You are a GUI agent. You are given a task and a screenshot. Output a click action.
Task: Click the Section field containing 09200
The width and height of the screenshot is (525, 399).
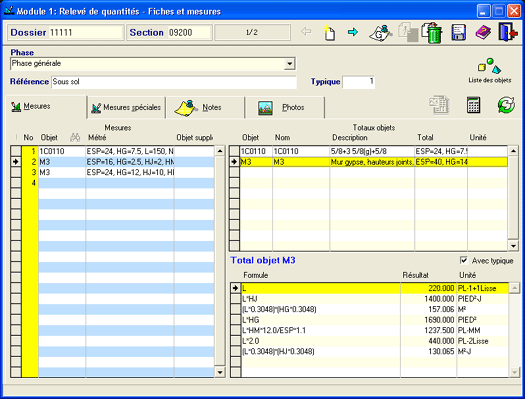[x=189, y=32]
